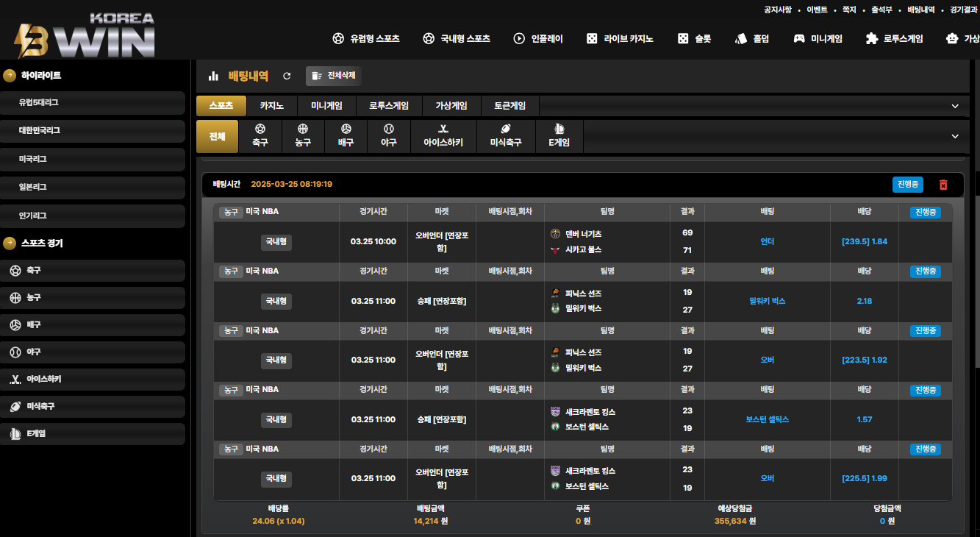Screen dimensions: 980x537
Task: Click odds value [225.5] 1.99
Action: coord(865,478)
